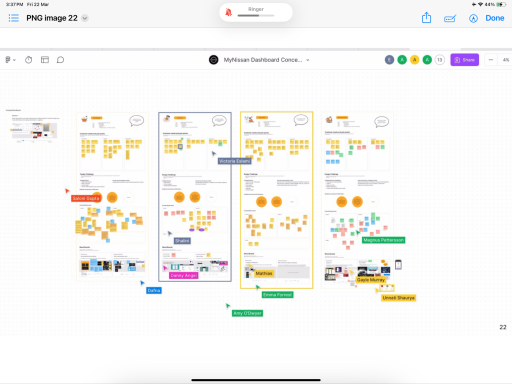Select the first grey collaborator avatar
This screenshot has height=384, width=512.
(x=389, y=60)
